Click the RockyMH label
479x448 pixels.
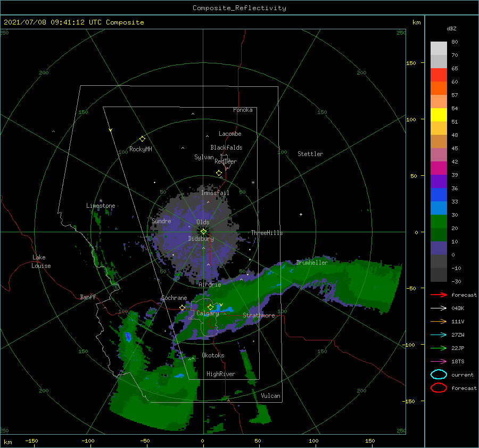click(x=141, y=149)
